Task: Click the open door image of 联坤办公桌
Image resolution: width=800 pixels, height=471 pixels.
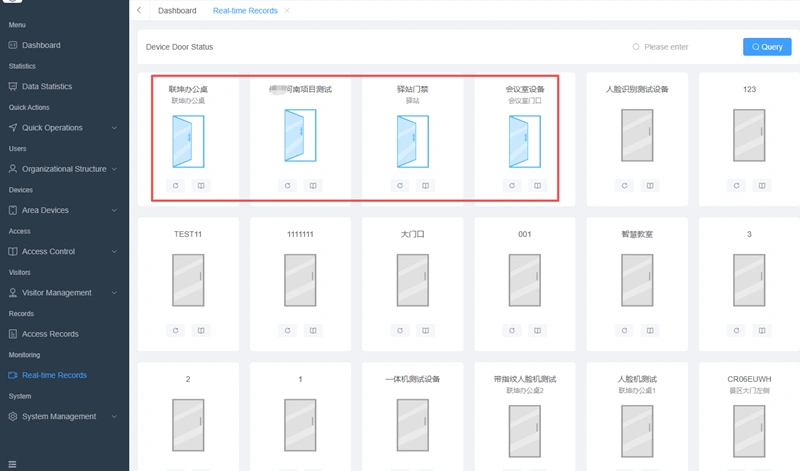Action: point(188,141)
